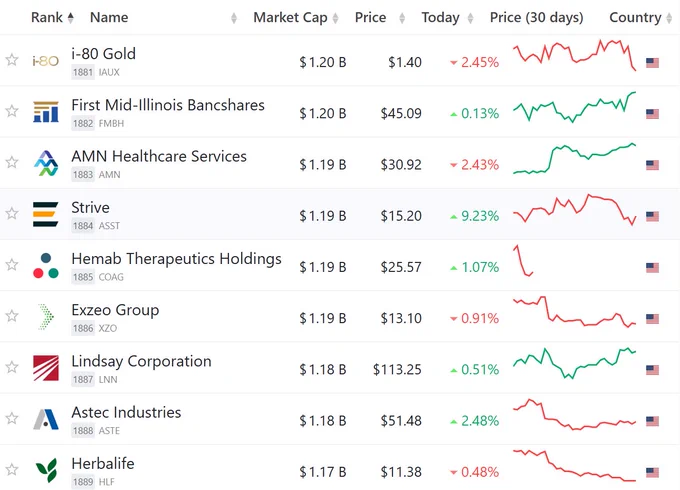This screenshot has width=680, height=490.
Task: Click the Herbalife leaf logo
Action: coord(46,470)
